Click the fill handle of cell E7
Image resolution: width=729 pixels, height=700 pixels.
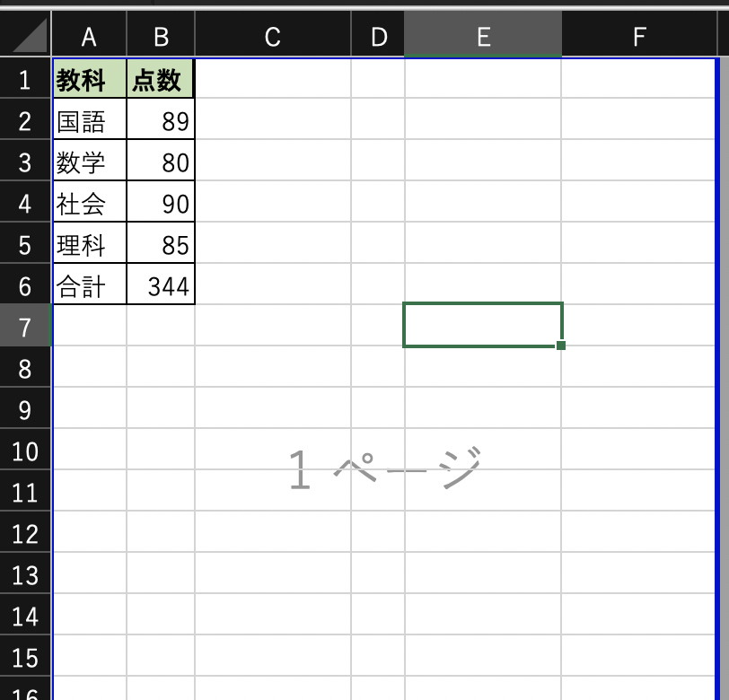[x=561, y=346]
